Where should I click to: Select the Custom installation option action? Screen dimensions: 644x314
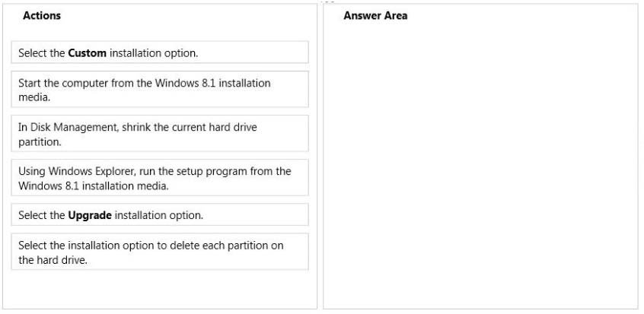tap(160, 52)
